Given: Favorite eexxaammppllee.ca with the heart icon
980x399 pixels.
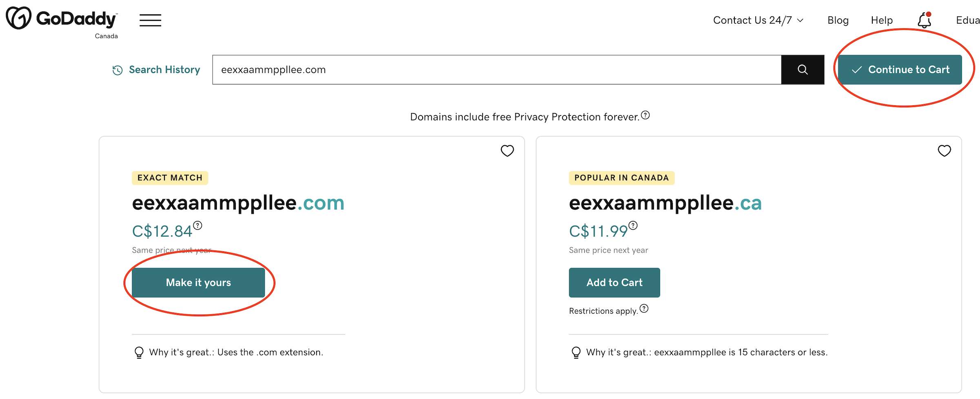Looking at the screenshot, I should (944, 151).
